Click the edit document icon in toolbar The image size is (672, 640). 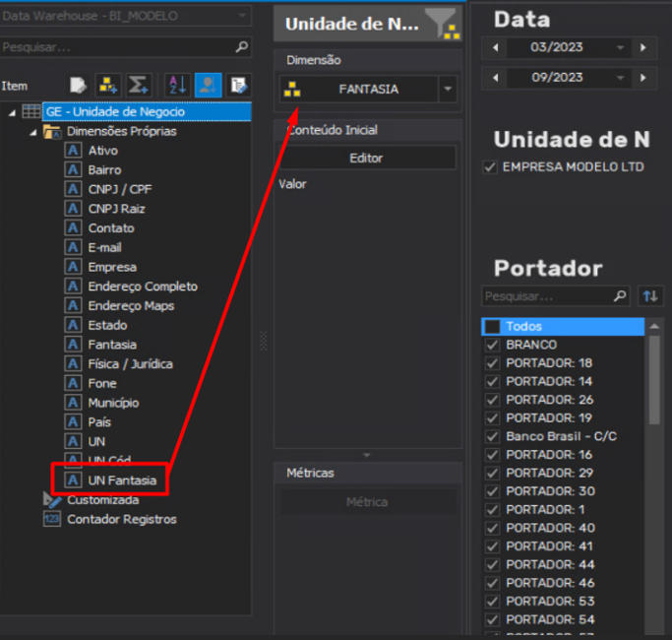point(238,85)
